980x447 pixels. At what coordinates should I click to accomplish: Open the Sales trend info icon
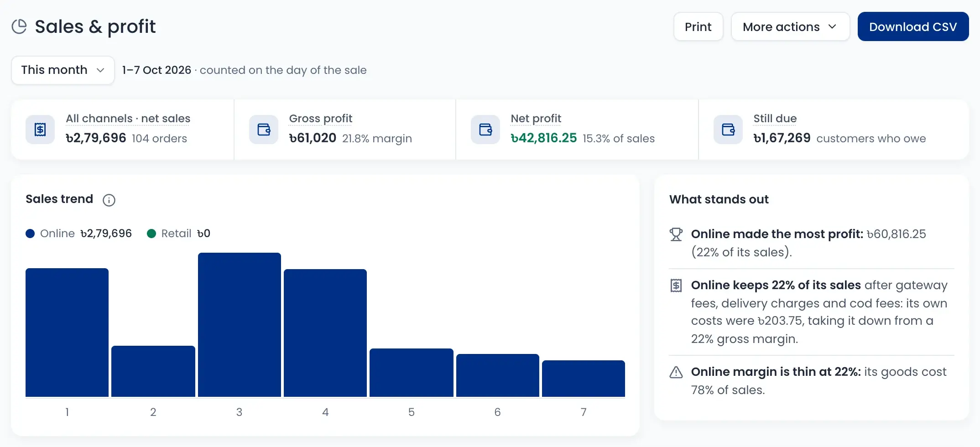[x=109, y=200]
